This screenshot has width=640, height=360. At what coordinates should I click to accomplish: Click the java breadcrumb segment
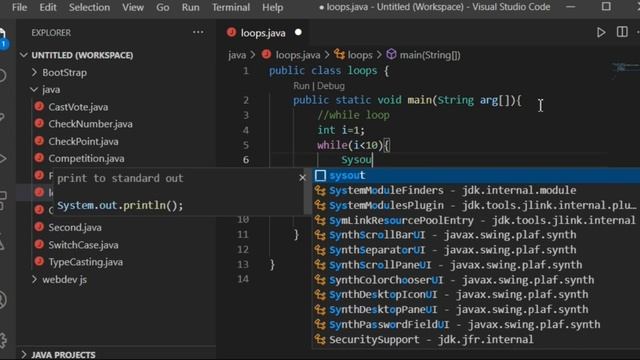[237, 55]
